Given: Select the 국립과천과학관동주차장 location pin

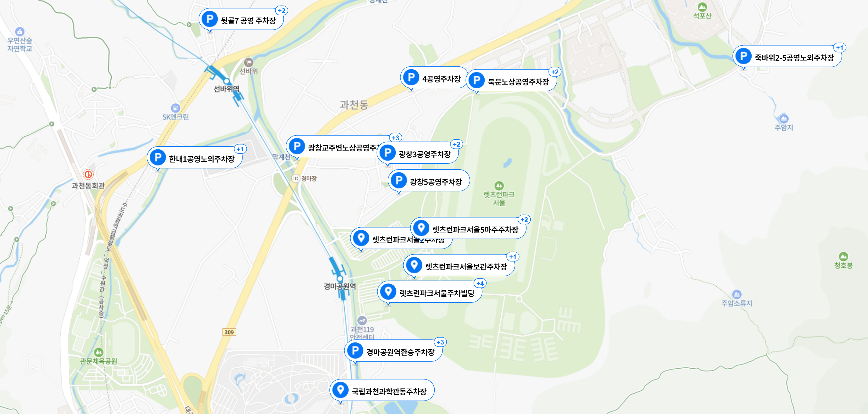Looking at the screenshot, I should pos(340,390).
